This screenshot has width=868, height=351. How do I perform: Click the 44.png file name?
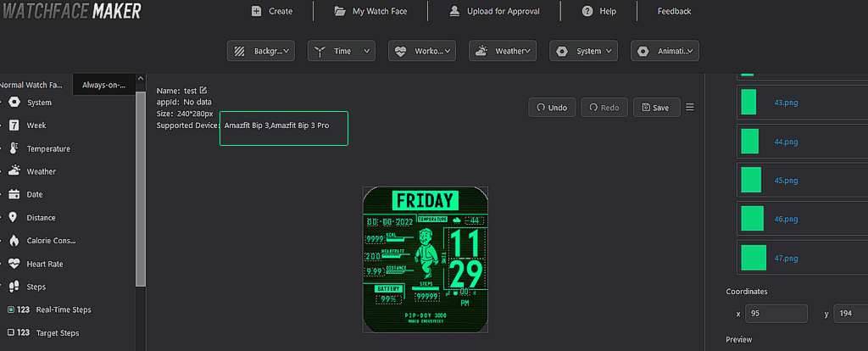pos(786,142)
